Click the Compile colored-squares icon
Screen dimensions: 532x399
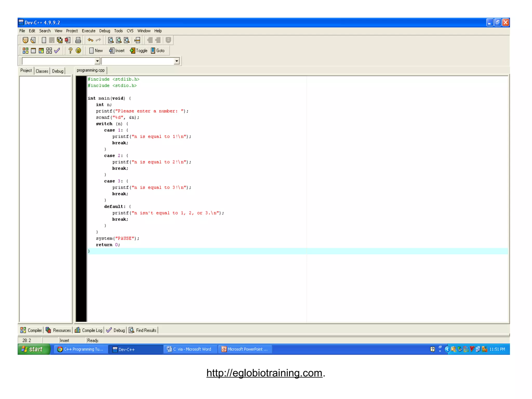click(25, 51)
